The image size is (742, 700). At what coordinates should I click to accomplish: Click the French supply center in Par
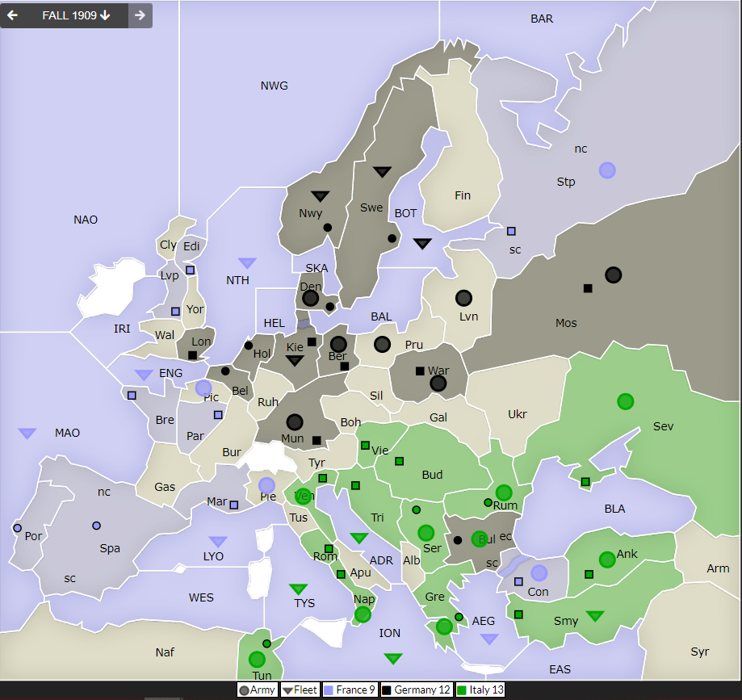pos(218,415)
